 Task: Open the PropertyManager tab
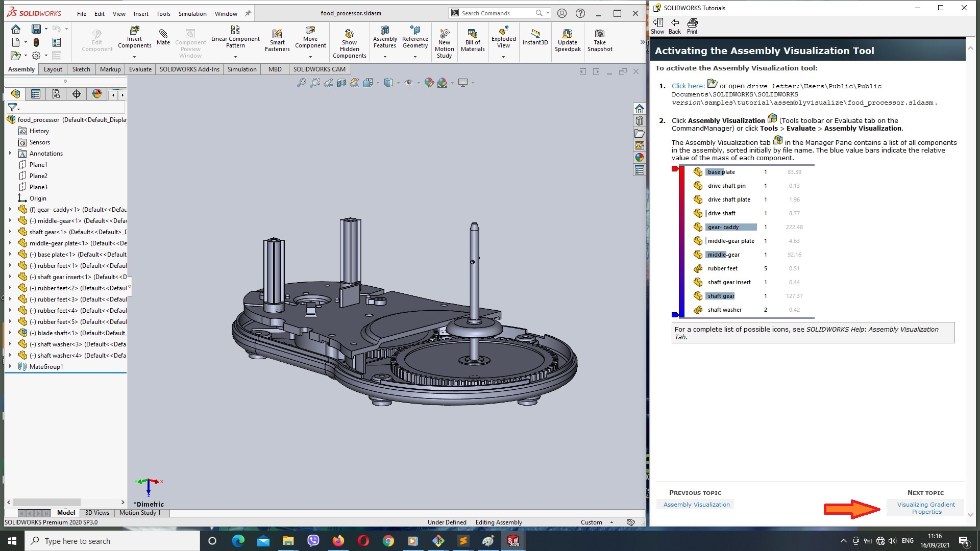36,94
